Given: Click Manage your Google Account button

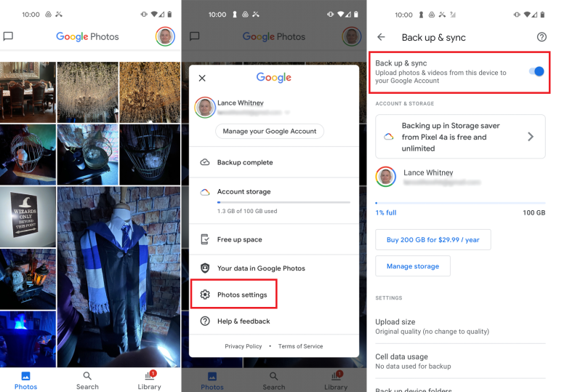Looking at the screenshot, I should click(x=269, y=131).
